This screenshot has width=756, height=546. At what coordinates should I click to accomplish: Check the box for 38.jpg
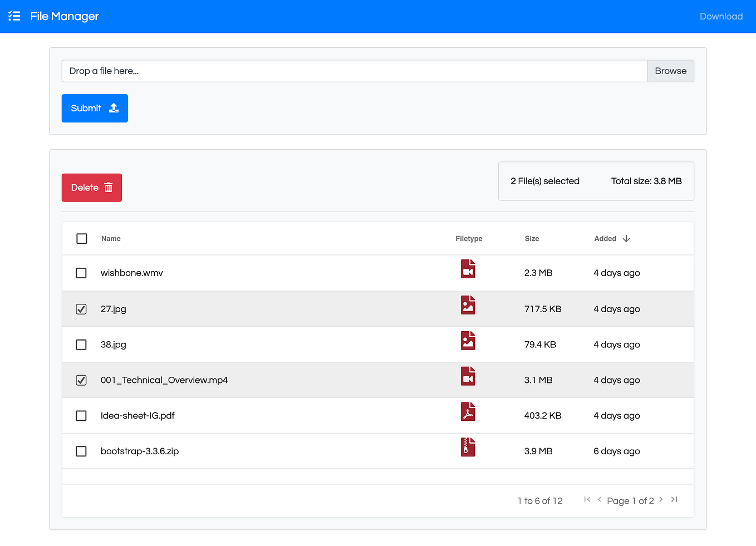coord(81,345)
